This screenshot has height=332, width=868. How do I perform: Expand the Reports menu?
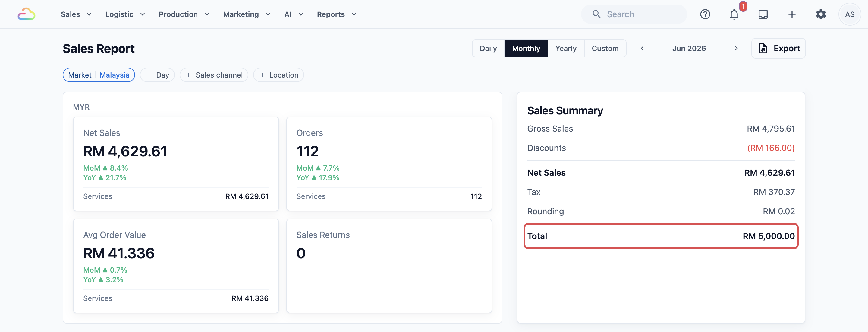coord(337,14)
